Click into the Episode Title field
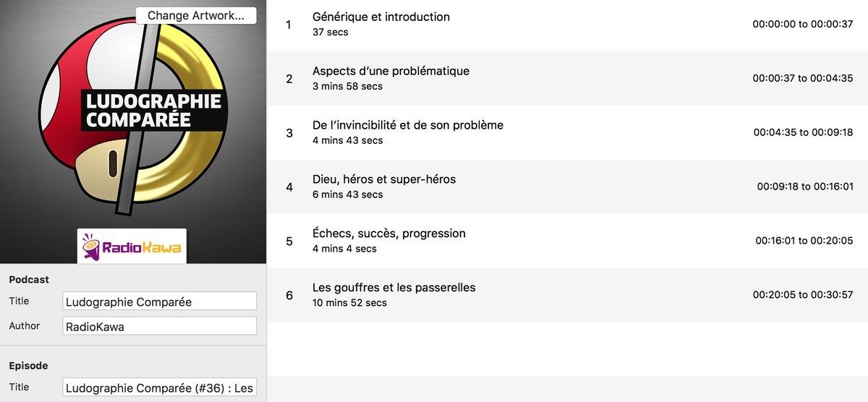The image size is (868, 402). pyautogui.click(x=160, y=388)
